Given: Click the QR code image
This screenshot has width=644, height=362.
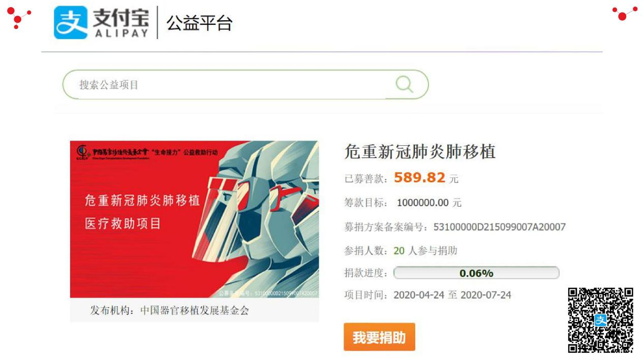Looking at the screenshot, I should (x=600, y=320).
